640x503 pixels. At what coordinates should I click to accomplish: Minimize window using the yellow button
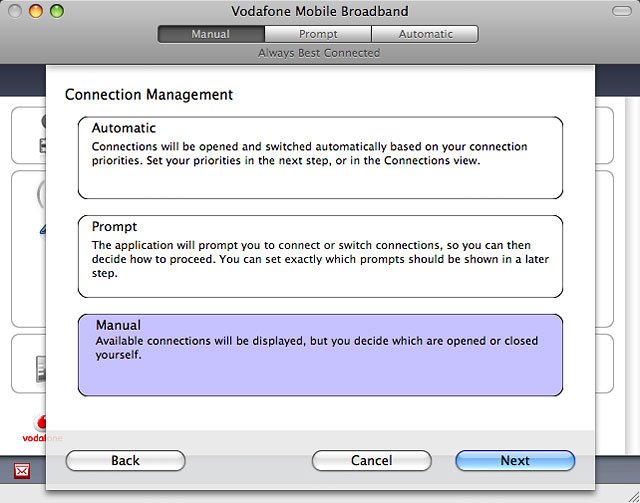[x=36, y=12]
